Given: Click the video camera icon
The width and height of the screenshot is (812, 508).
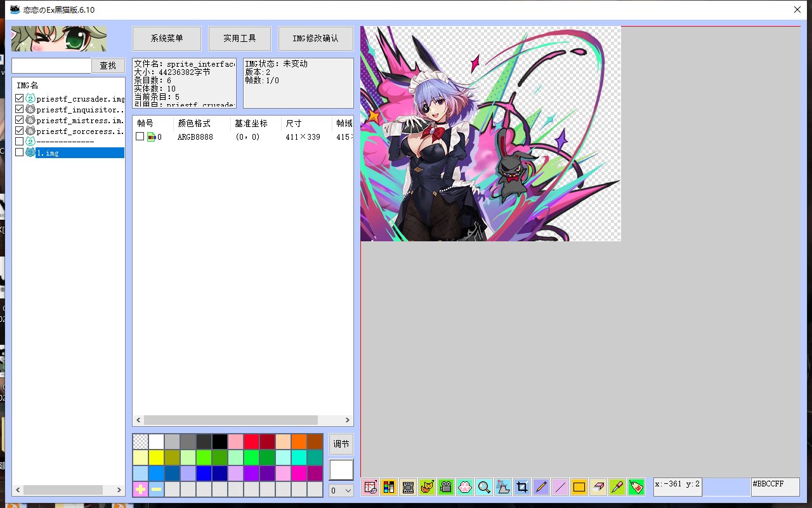Looking at the screenshot, I should [446, 487].
